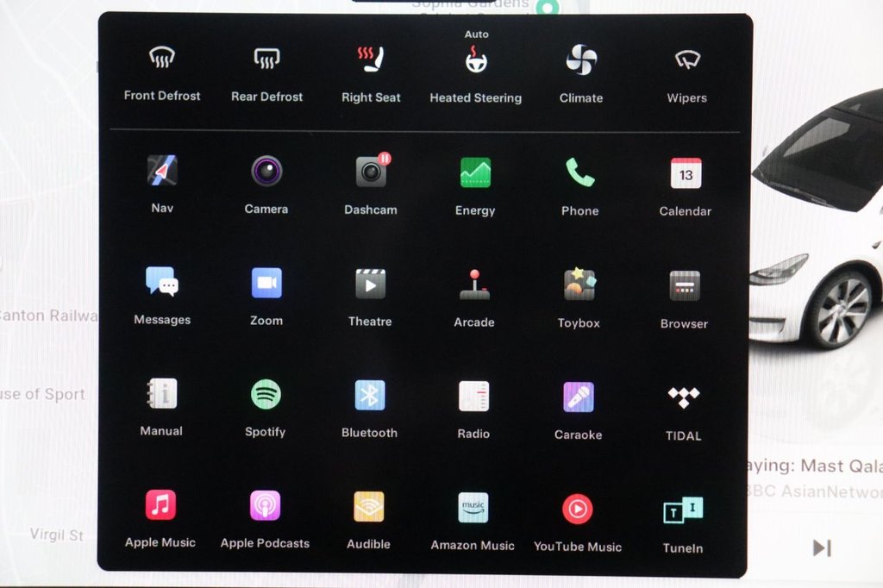Open the Nav navigation app
The height and width of the screenshot is (588, 883).
click(x=162, y=171)
